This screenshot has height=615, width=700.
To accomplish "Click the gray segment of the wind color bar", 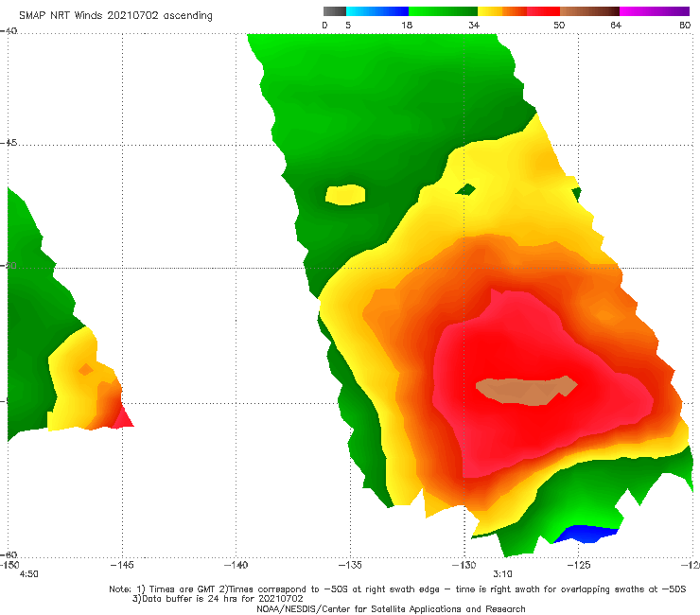I will coord(334,11).
